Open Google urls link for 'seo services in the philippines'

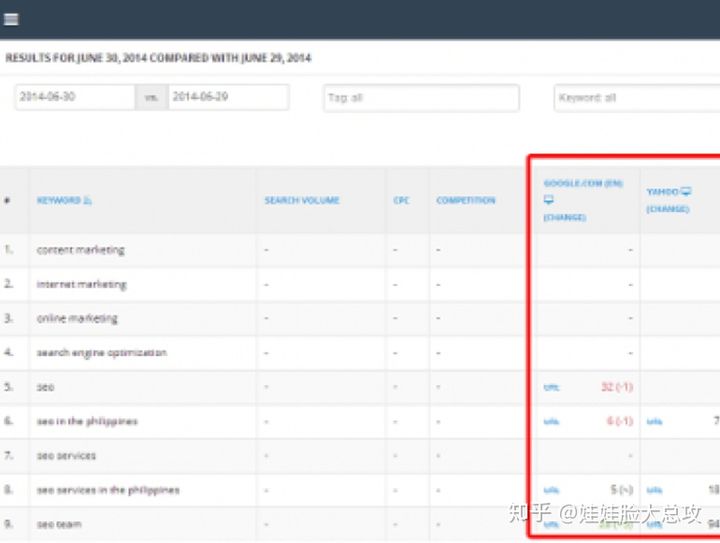coord(551,490)
